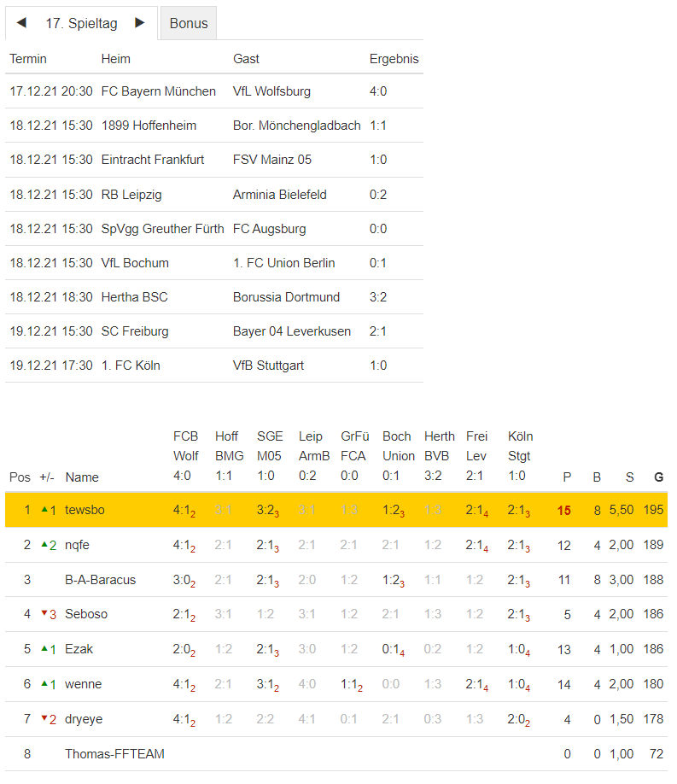Go to next matchday with right arrow
Screen dimensions: 677x784
pos(140,23)
